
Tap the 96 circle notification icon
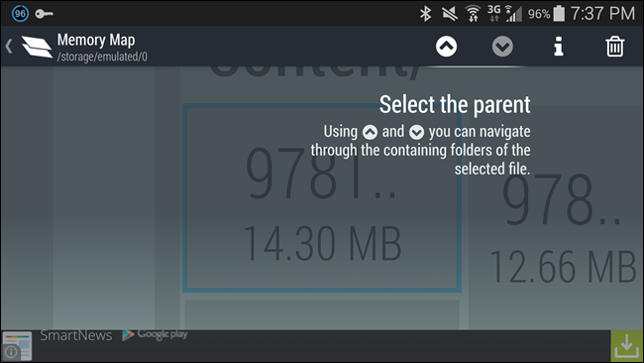tap(20, 14)
